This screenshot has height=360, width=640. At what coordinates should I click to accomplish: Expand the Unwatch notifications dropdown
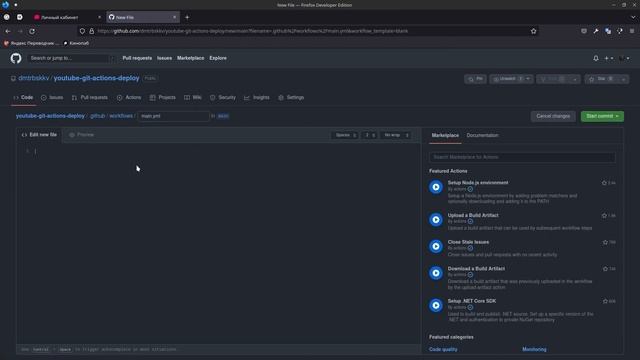coord(528,79)
